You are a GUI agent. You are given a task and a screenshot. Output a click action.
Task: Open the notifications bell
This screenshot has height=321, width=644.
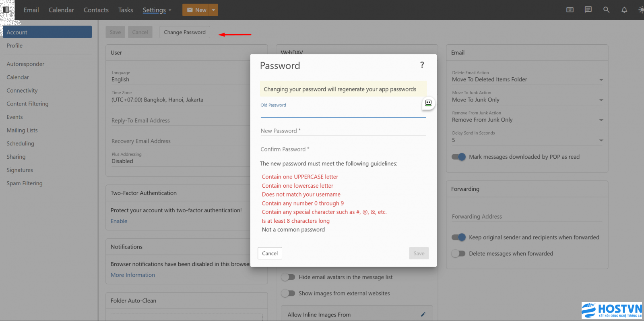pyautogui.click(x=624, y=10)
